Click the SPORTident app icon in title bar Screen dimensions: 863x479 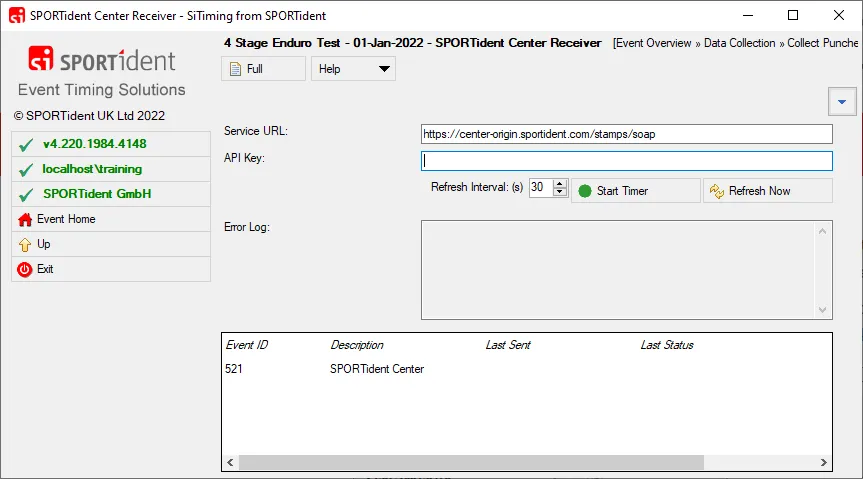(17, 15)
